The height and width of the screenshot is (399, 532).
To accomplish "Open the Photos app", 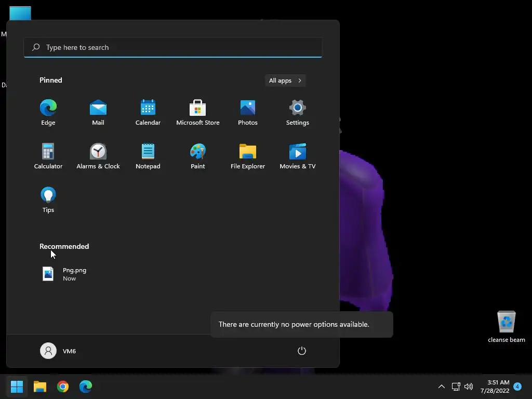I will click(248, 112).
